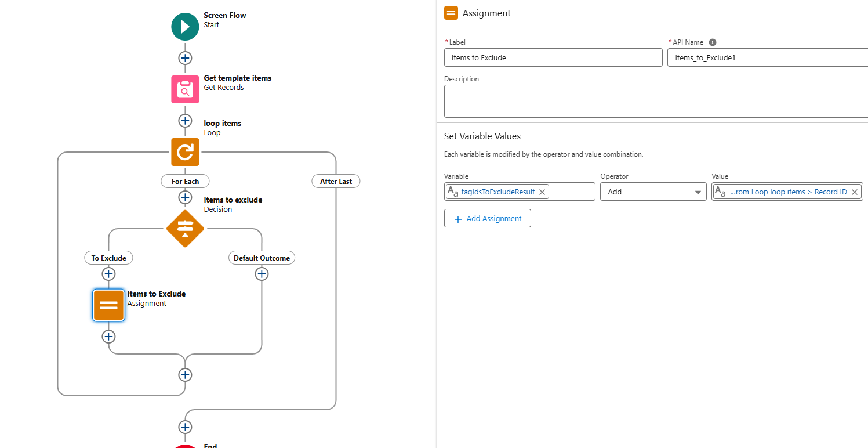Open the Operator dropdown showing Add
Screen dimensions: 868x448
(x=653, y=192)
